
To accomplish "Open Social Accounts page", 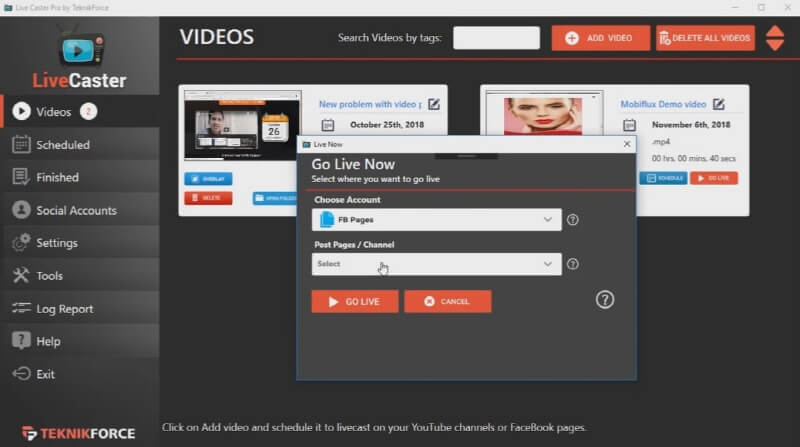I will [81, 210].
